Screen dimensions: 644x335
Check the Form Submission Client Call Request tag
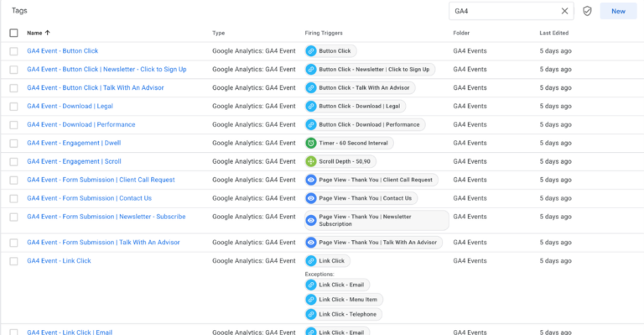tap(13, 180)
